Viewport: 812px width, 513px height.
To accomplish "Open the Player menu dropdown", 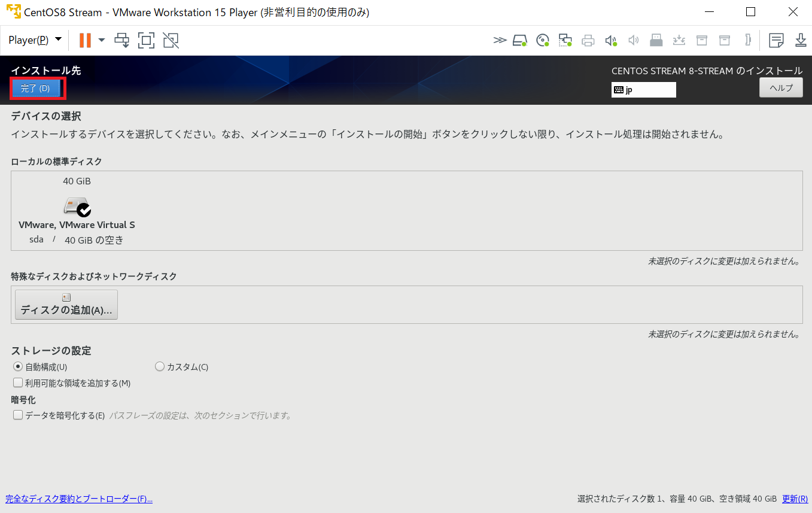I will click(x=35, y=40).
